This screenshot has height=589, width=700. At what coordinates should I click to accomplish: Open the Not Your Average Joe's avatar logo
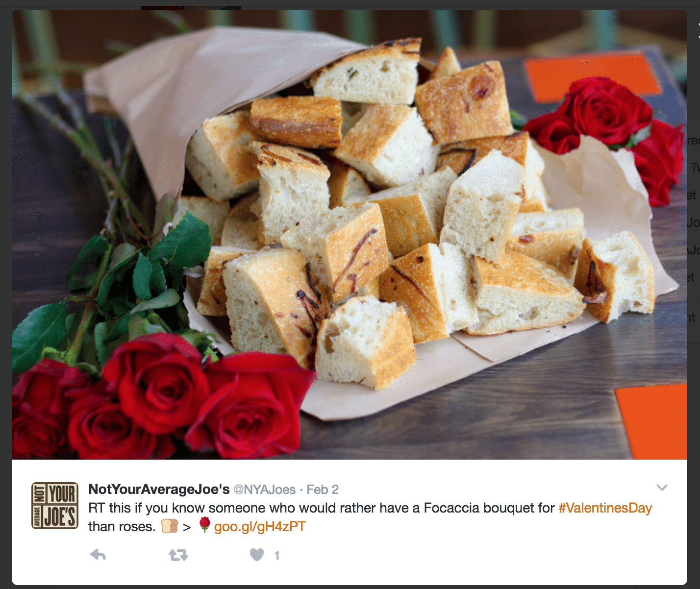click(55, 506)
